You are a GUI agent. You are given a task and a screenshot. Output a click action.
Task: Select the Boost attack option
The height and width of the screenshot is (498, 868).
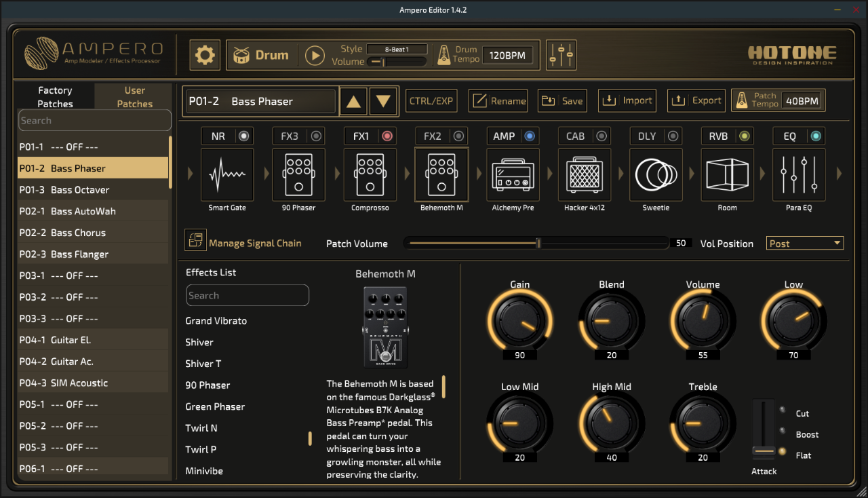783,432
